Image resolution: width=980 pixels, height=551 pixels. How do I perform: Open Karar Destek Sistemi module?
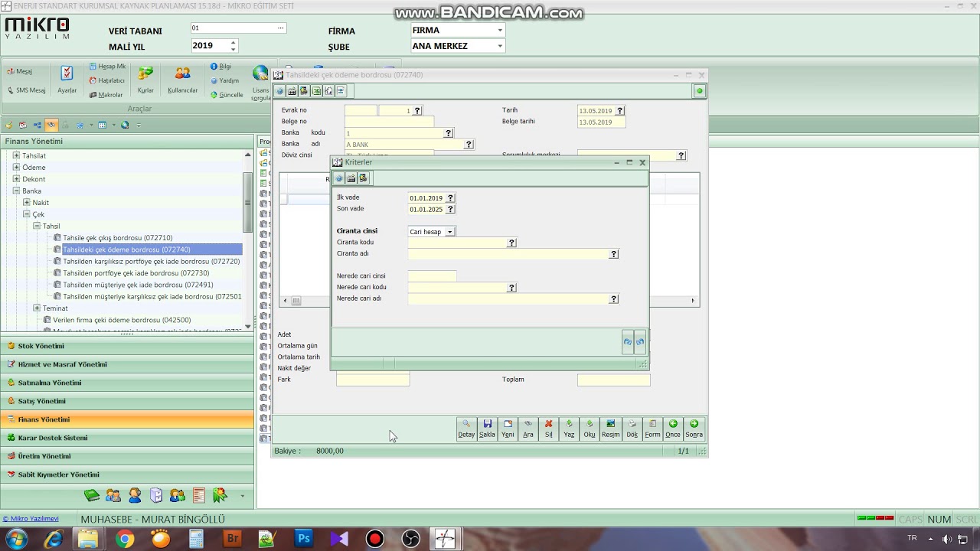(127, 438)
